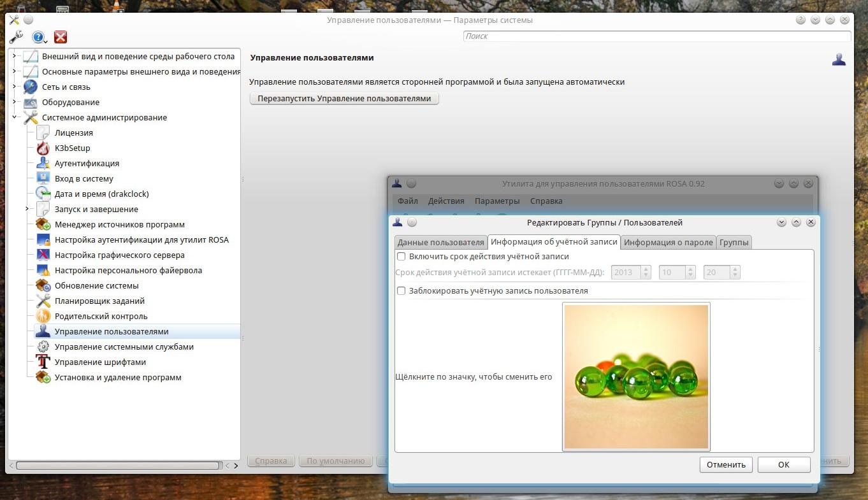
Task: Click the green marbles user avatar image
Action: [636, 377]
